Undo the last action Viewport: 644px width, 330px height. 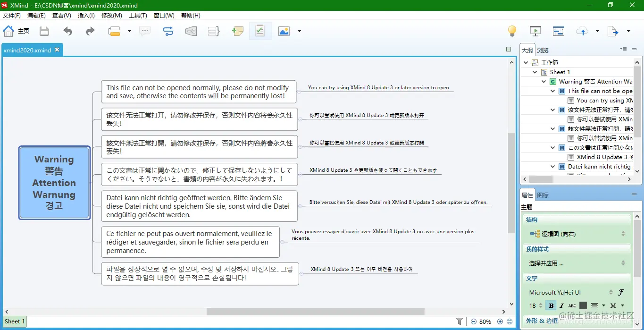(x=67, y=31)
